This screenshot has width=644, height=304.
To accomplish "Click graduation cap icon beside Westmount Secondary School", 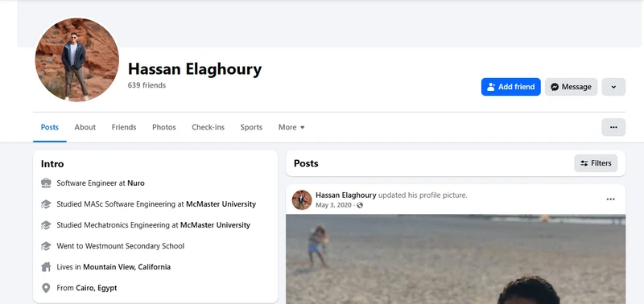I will click(46, 246).
